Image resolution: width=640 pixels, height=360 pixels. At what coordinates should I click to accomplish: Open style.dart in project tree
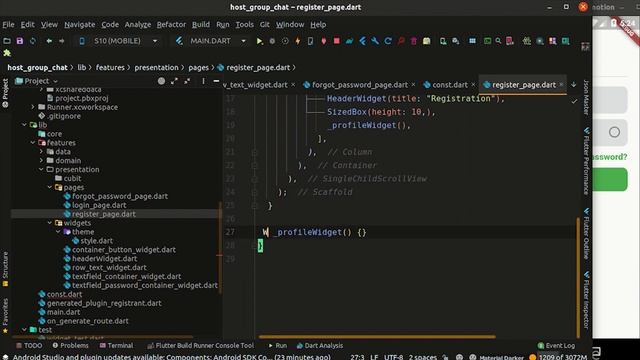97,241
